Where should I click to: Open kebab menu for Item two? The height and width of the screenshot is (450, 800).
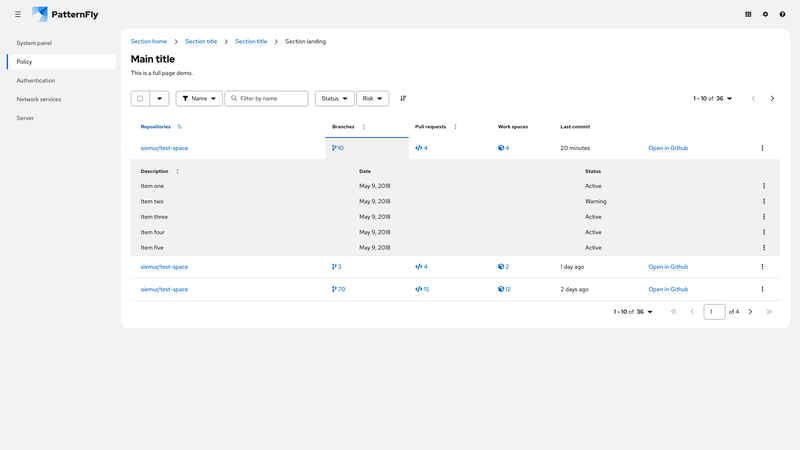(764, 202)
